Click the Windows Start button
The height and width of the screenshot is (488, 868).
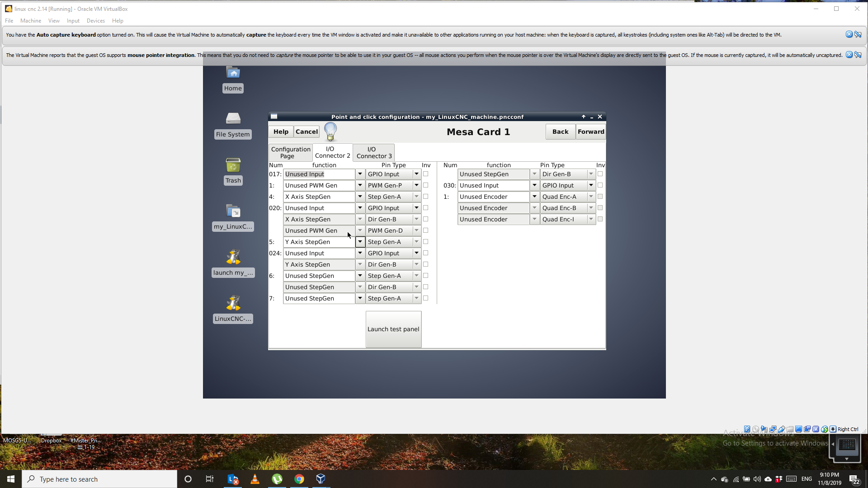(11, 479)
